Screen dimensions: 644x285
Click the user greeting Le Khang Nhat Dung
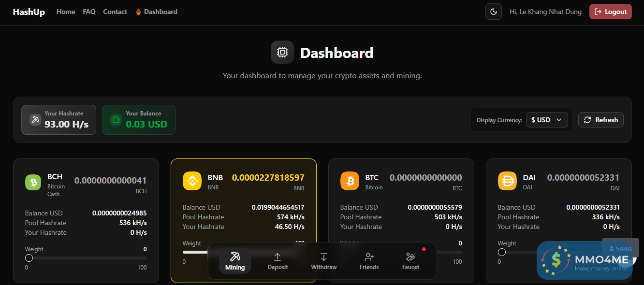(x=546, y=12)
